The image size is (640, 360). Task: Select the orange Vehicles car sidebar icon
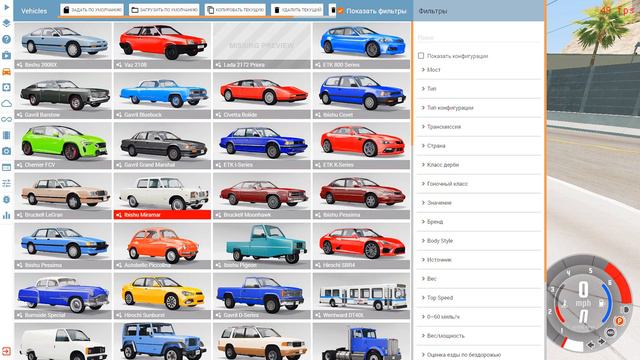coord(7,71)
